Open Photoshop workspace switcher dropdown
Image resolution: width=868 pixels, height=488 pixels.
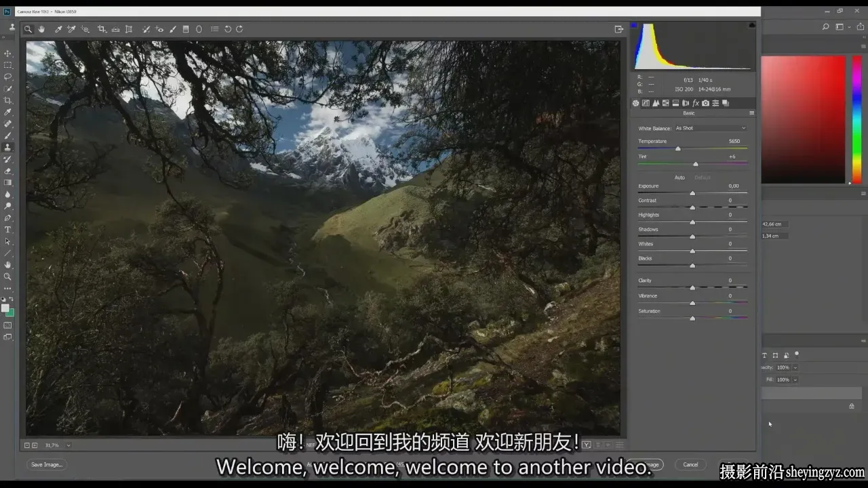coord(842,27)
